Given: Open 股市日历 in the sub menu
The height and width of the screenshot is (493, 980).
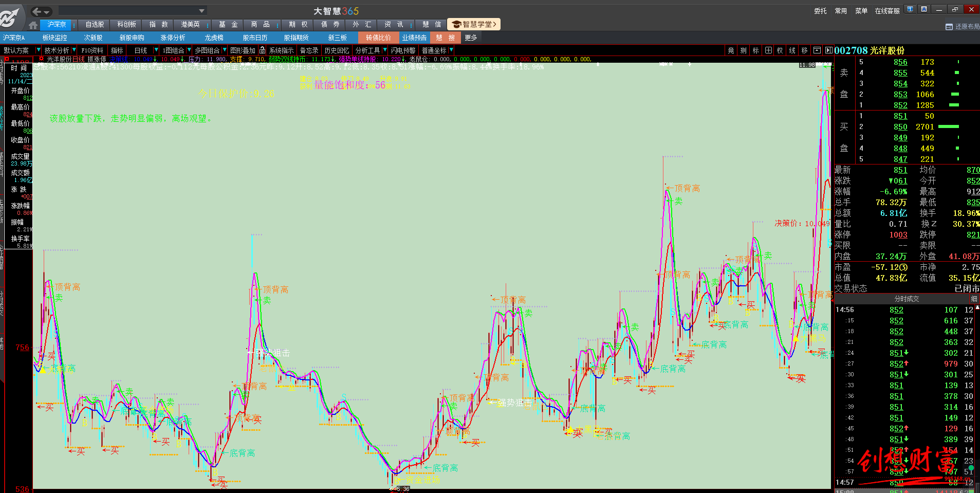Looking at the screenshot, I should coord(255,38).
